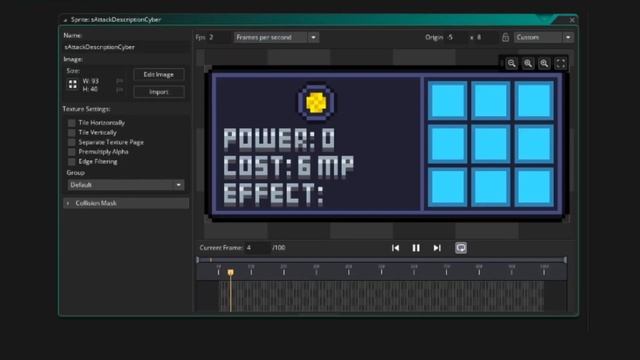This screenshot has width=640, height=360.
Task: Pause the sprite animation preview
Action: (416, 248)
